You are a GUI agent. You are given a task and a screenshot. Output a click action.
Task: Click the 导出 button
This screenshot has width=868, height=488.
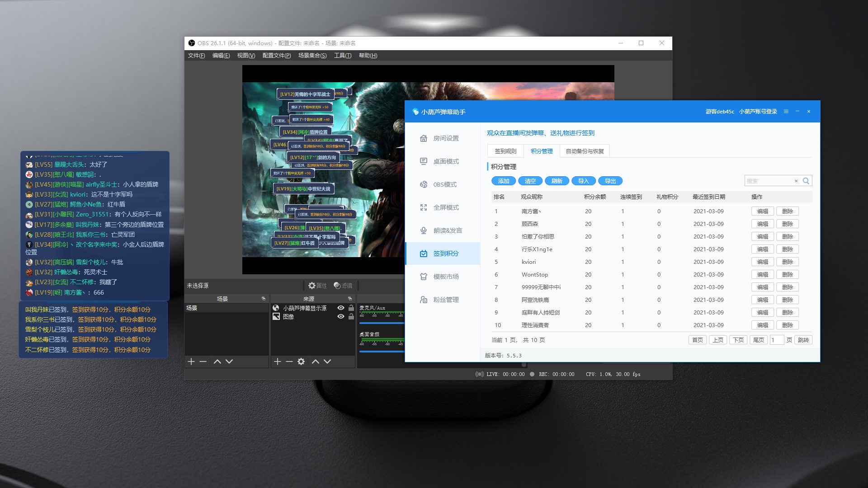coord(610,181)
